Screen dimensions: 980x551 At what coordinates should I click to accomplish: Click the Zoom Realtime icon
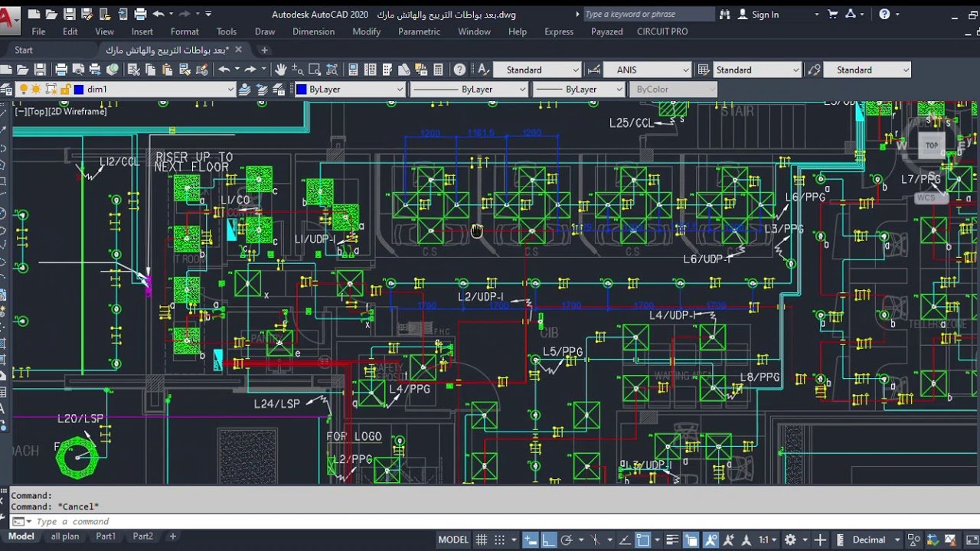tap(297, 70)
